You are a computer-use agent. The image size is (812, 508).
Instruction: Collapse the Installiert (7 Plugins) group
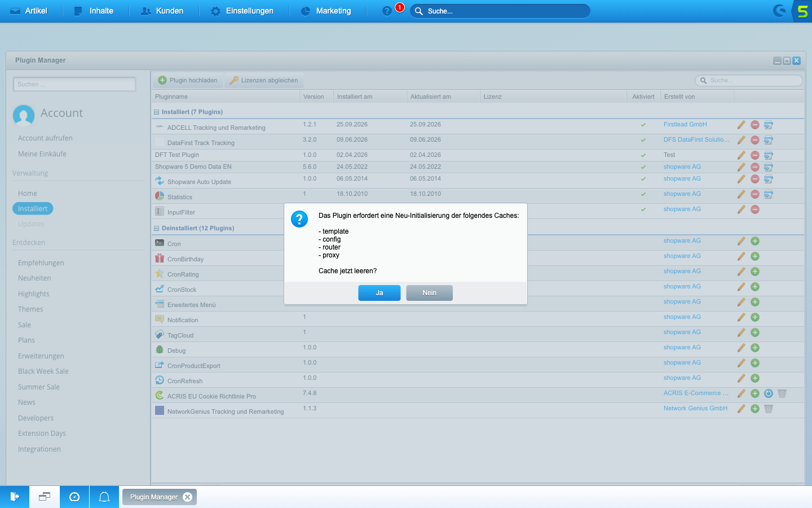157,112
